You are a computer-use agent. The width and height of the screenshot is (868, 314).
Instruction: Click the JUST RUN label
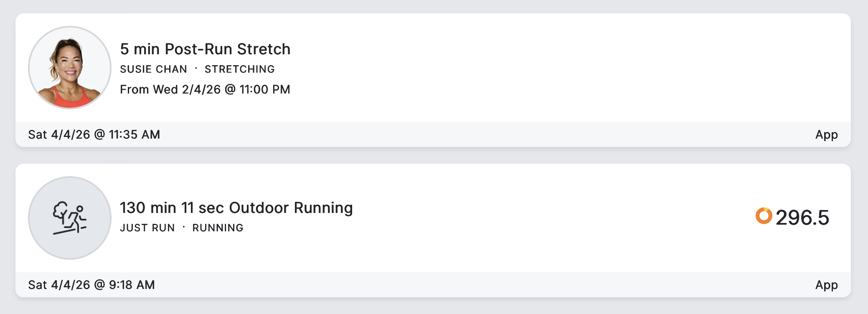click(x=147, y=228)
